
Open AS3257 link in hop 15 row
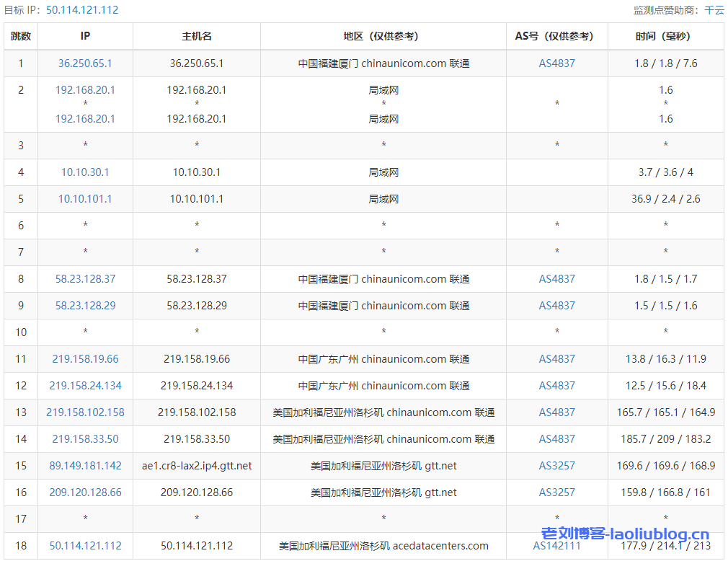tap(556, 466)
